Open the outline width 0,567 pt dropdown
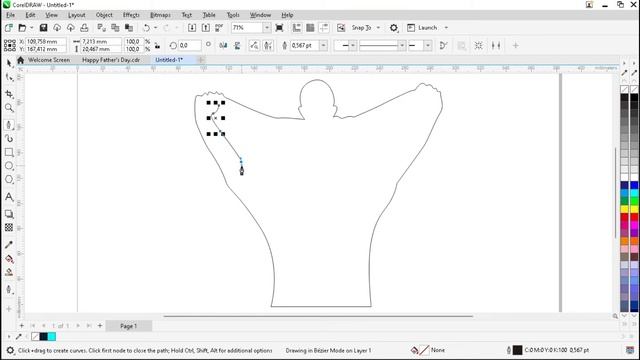This screenshot has height=360, width=640. pos(323,45)
